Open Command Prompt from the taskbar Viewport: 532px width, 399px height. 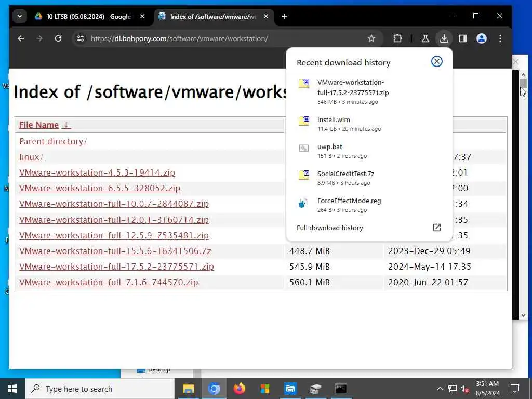coord(341,389)
